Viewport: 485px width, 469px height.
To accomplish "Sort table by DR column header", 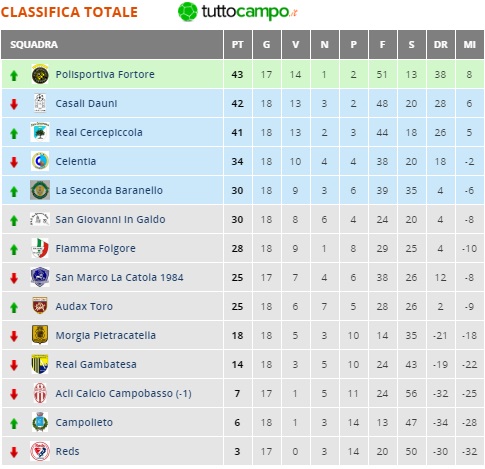I will (x=441, y=44).
